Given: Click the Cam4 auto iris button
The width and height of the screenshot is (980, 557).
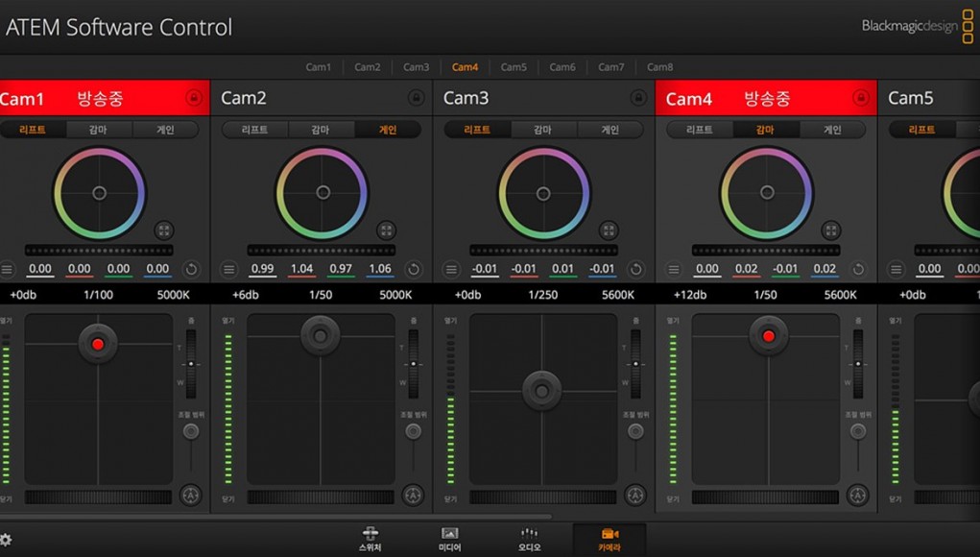Looking at the screenshot, I should 857,496.
